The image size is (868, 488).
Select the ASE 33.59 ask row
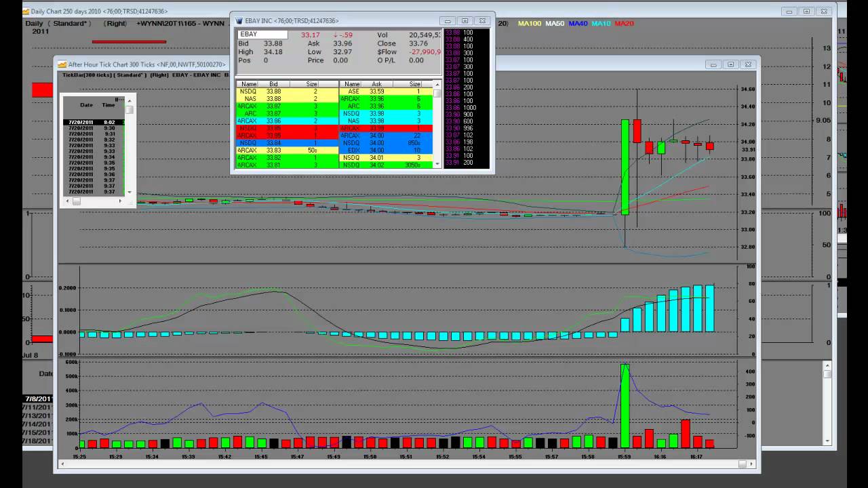click(387, 91)
